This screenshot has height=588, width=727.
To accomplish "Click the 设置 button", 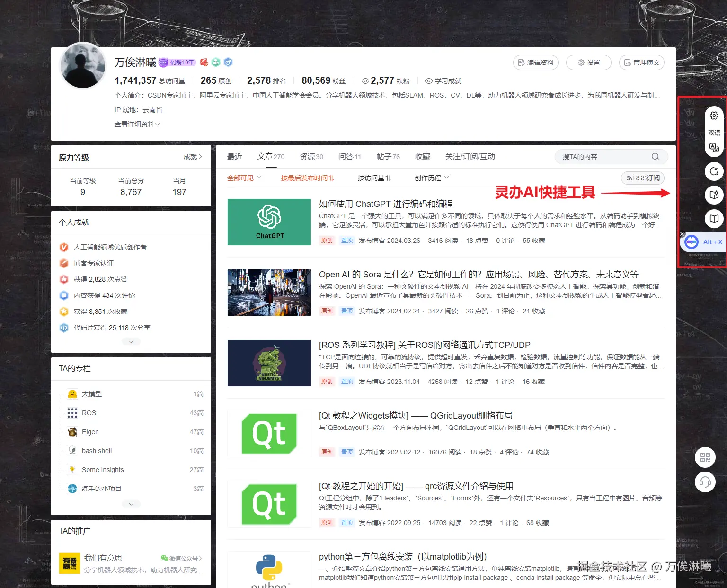I will 589,62.
